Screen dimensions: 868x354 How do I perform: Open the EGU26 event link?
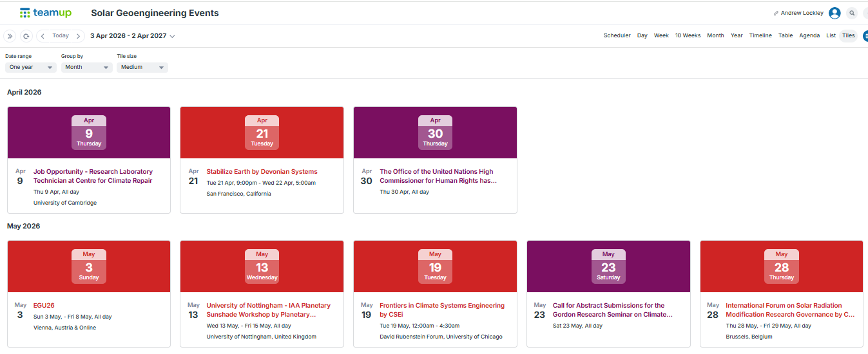(x=44, y=306)
